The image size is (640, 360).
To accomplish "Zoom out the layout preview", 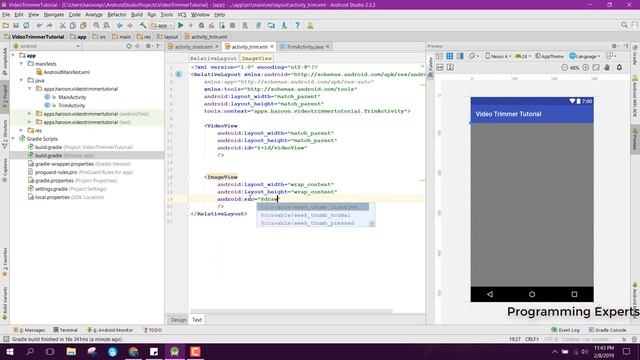I will [x=564, y=67].
